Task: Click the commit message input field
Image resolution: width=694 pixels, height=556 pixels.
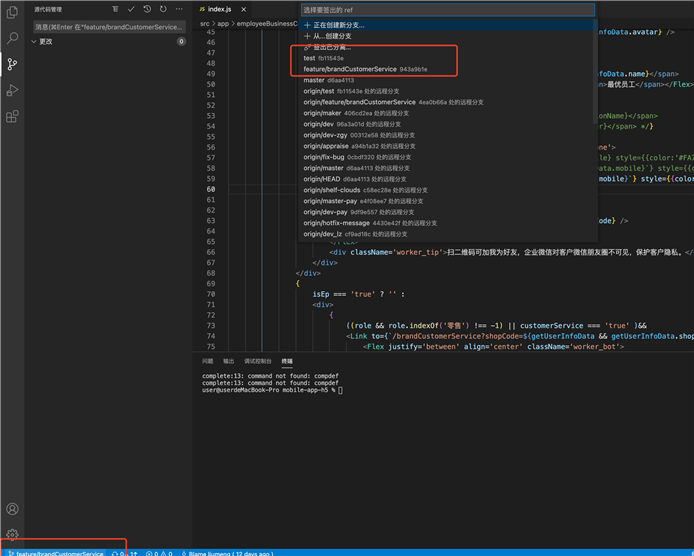Action: coord(109,27)
